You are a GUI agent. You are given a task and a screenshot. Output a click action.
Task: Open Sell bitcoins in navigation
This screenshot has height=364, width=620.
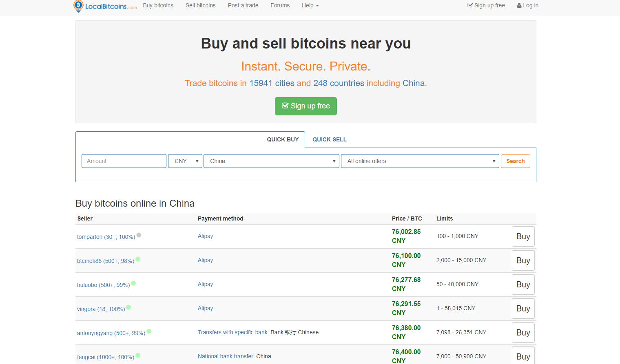[x=200, y=6]
